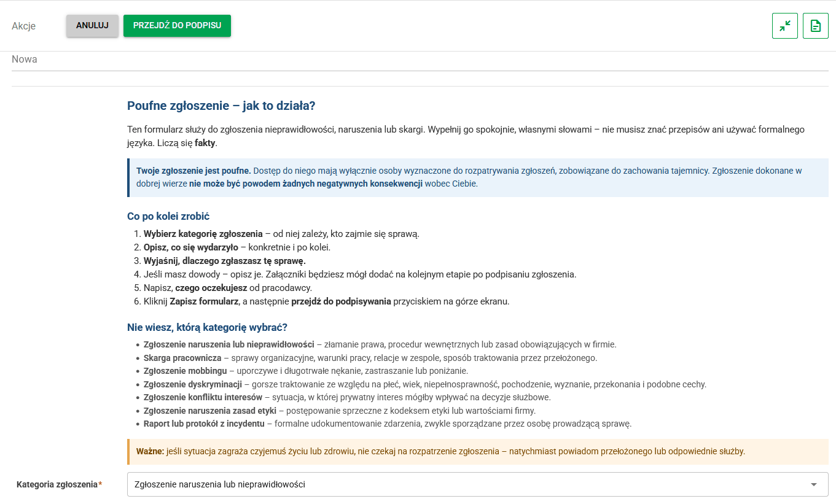Click the 'Kategoria zgłoszenia*' field label
The image size is (836, 504).
(59, 484)
